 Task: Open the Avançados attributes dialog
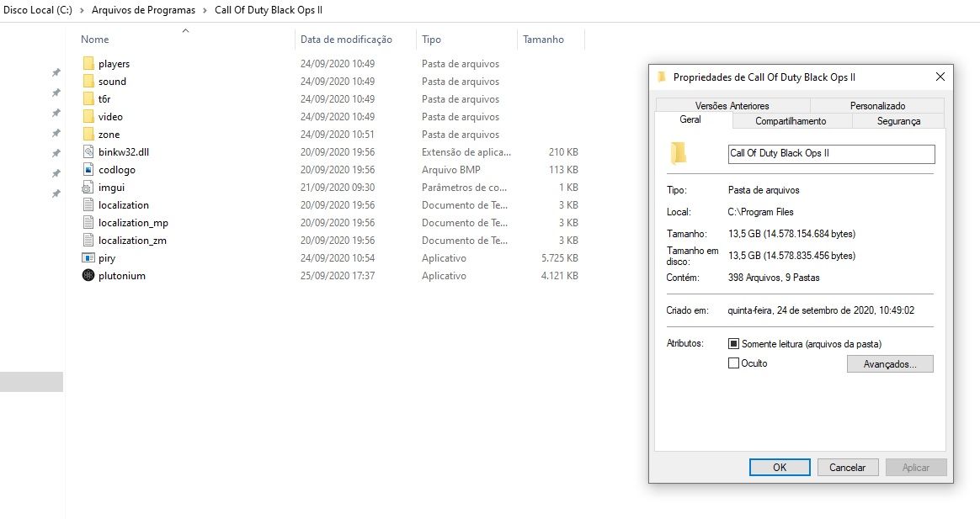pos(890,364)
